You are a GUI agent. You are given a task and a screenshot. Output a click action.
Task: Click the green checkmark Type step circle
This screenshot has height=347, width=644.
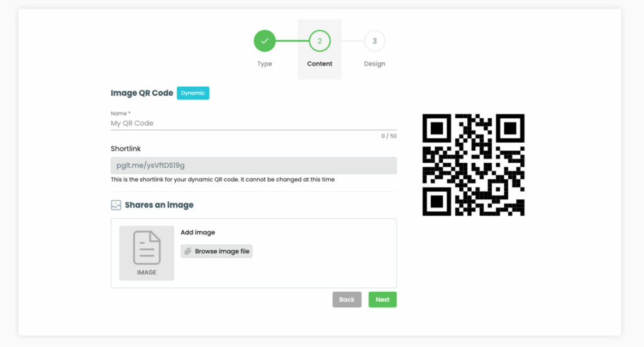coord(265,41)
